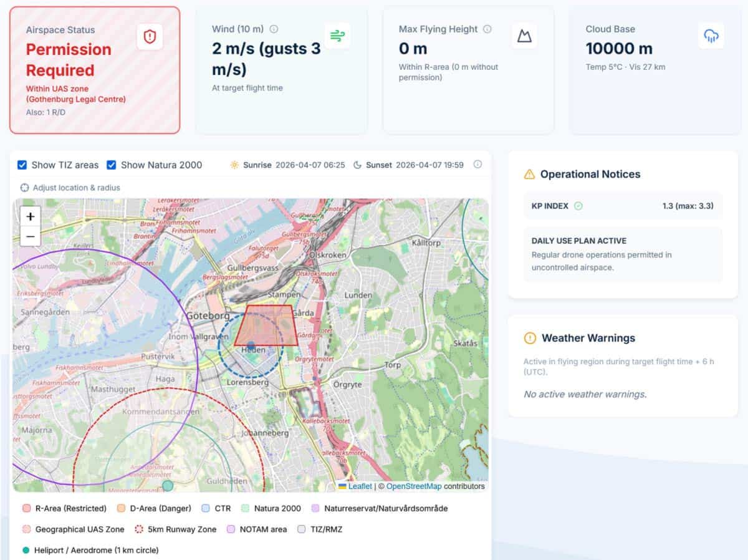Click the green check icon beside KP INDEX
Viewport: 748px width, 560px height.
pos(578,206)
